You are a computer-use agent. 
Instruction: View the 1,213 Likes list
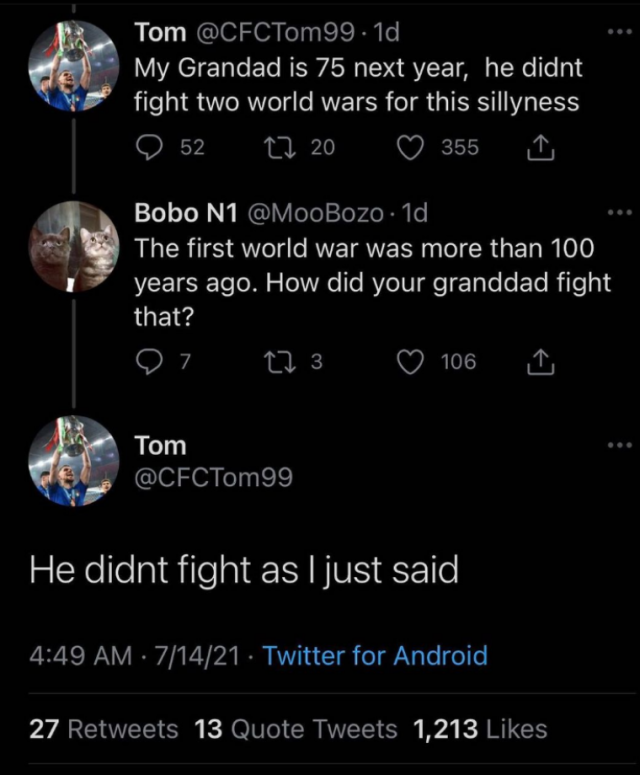[480, 729]
